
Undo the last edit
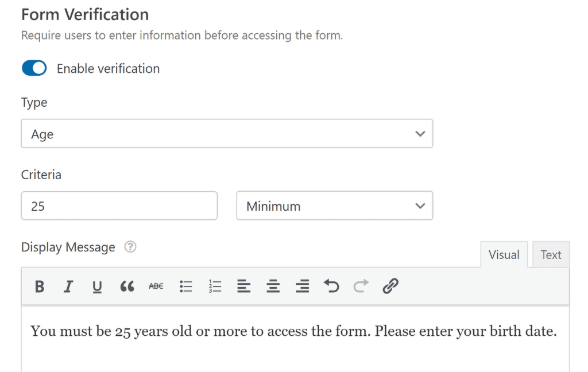click(331, 286)
